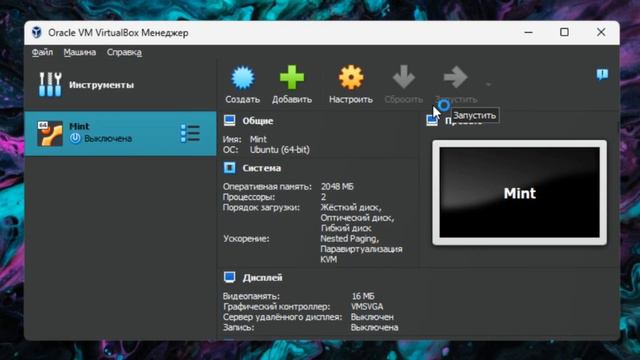Click the 2048 МБ memory value

coord(337,187)
